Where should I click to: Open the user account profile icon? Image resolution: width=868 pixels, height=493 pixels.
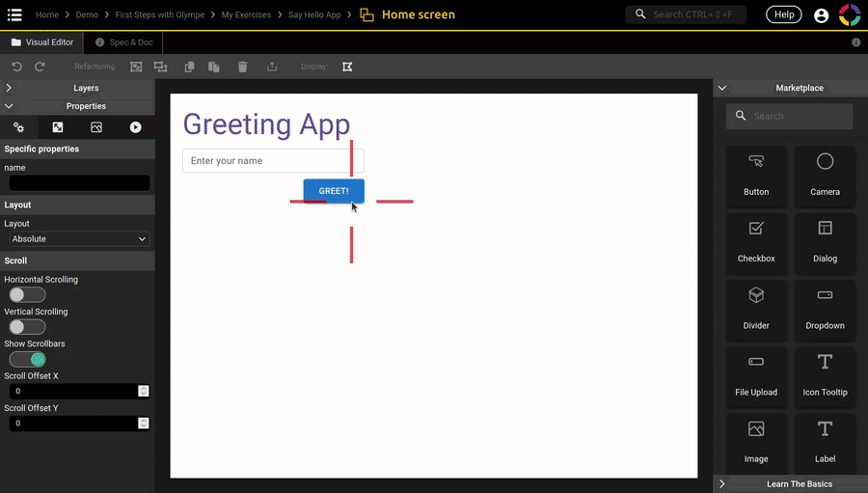point(821,15)
